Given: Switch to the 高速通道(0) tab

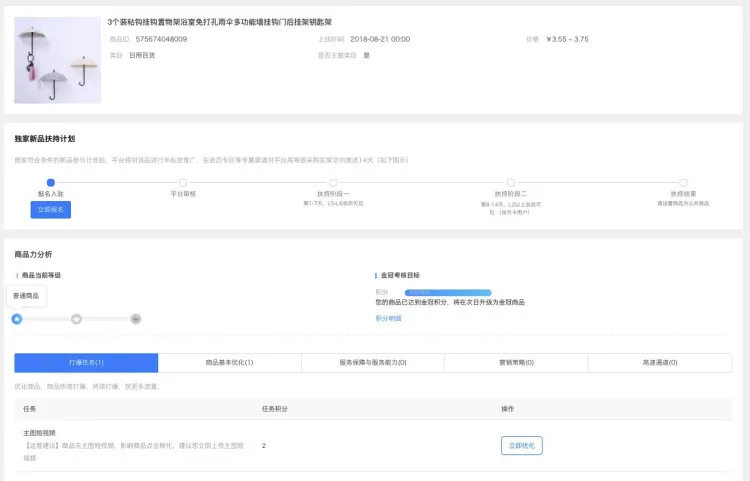Looking at the screenshot, I should pos(660,363).
